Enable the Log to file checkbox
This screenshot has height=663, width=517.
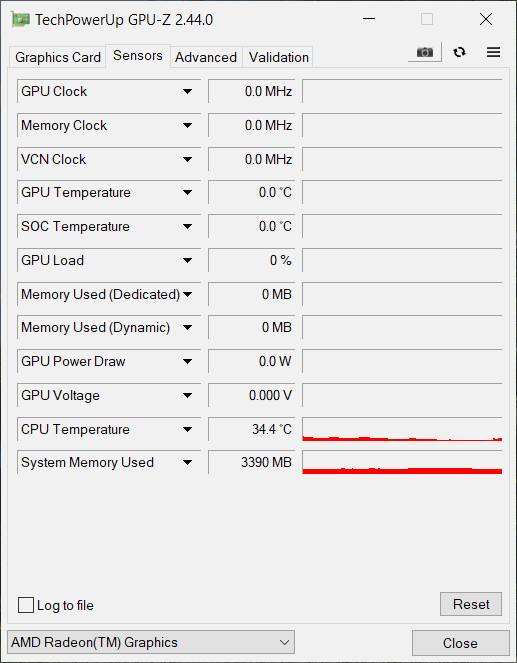[26, 605]
